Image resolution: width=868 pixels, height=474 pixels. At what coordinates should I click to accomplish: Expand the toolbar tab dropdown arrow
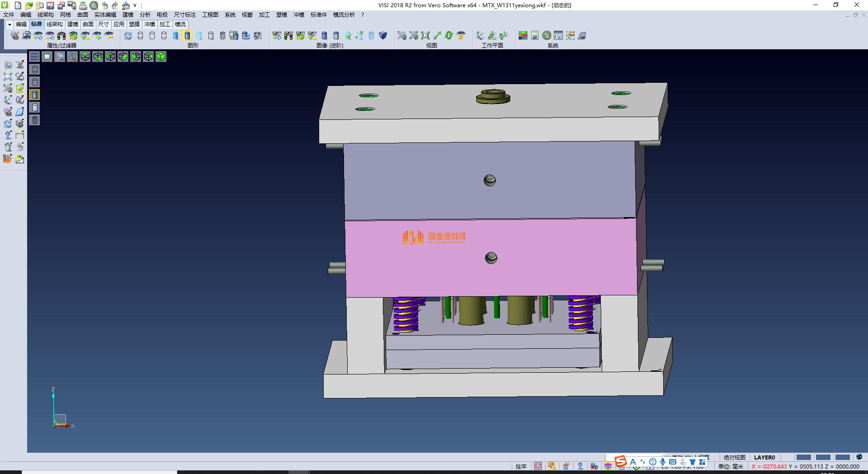(x=9, y=24)
